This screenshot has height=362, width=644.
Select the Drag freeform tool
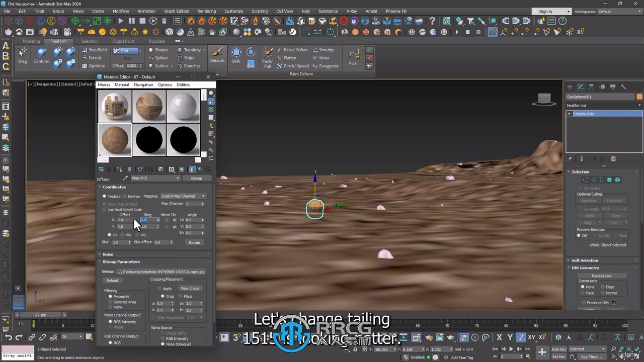(x=23, y=55)
